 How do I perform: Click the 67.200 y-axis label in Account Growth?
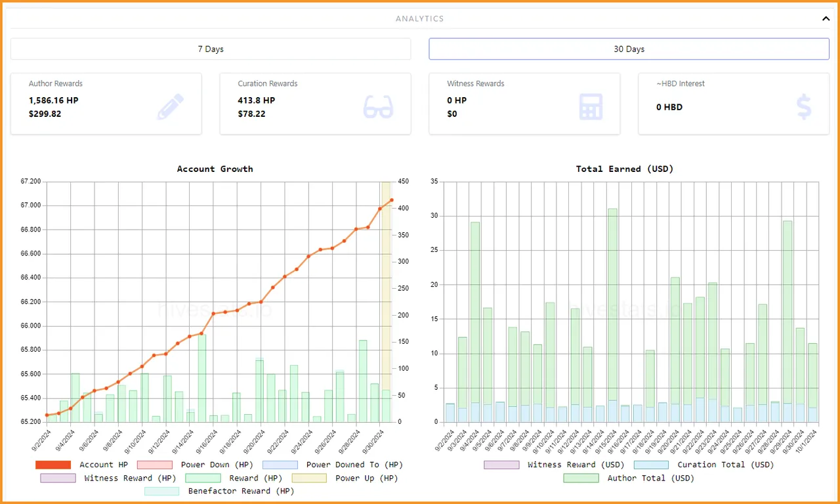(x=30, y=181)
